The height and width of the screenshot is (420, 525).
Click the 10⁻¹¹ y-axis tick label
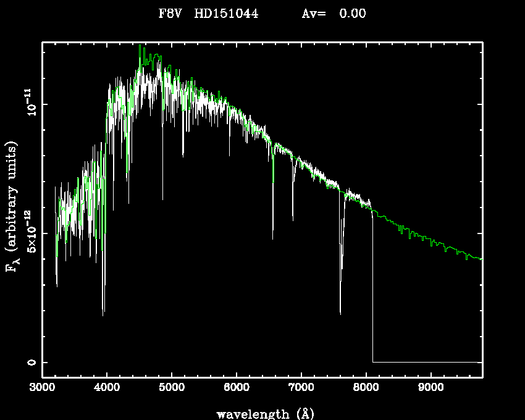[x=31, y=105]
